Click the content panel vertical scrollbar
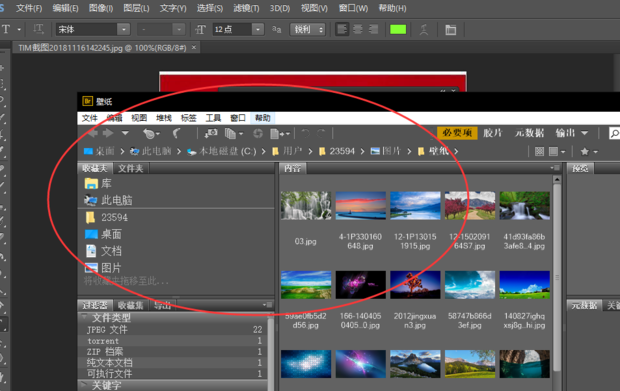The image size is (620, 391). point(557,277)
